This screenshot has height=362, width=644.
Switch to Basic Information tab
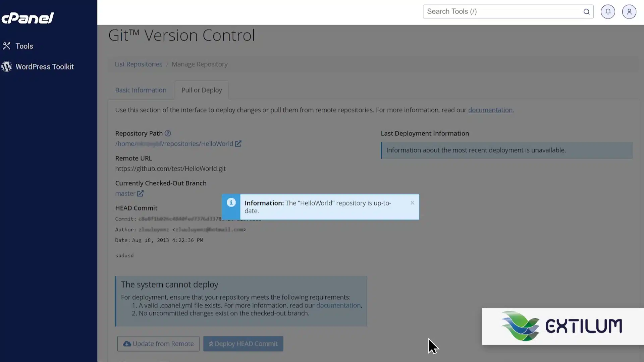(x=141, y=90)
